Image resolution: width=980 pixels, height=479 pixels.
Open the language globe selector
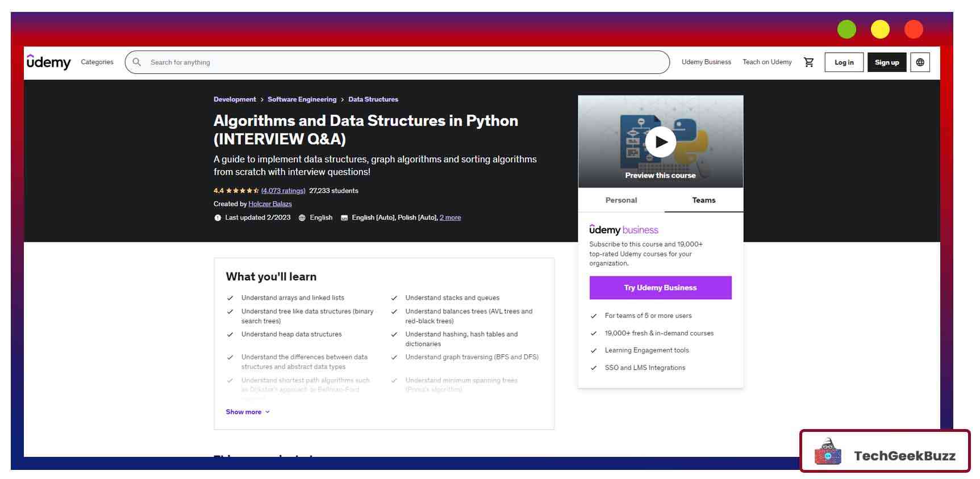pos(920,62)
